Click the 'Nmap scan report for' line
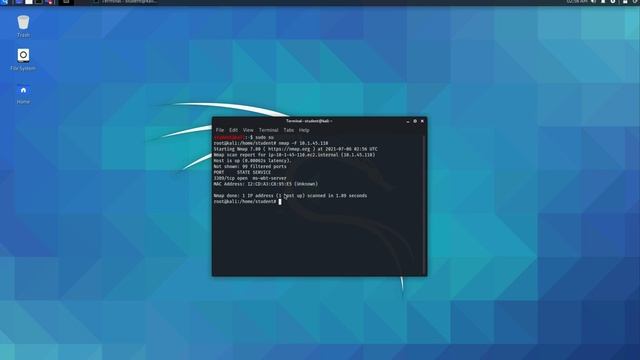The image size is (640, 360). pyautogui.click(x=294, y=155)
